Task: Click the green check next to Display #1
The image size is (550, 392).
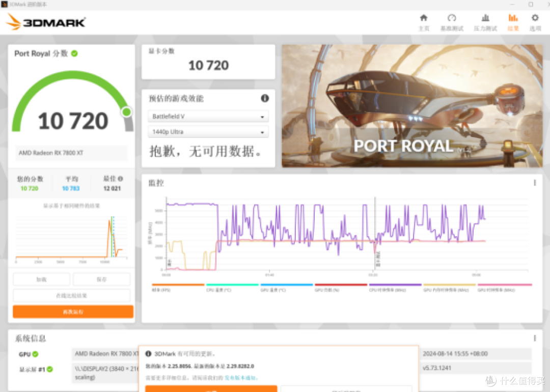Action: pos(50,369)
